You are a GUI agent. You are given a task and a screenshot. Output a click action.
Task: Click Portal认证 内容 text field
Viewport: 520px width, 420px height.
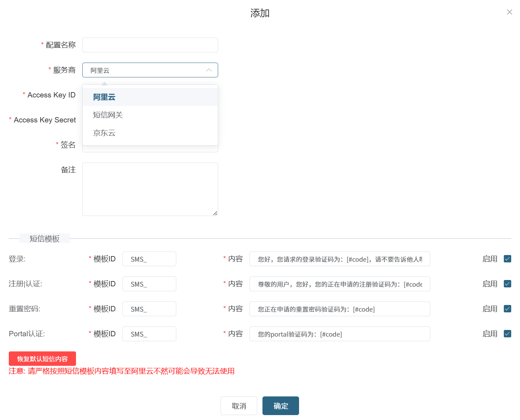340,334
